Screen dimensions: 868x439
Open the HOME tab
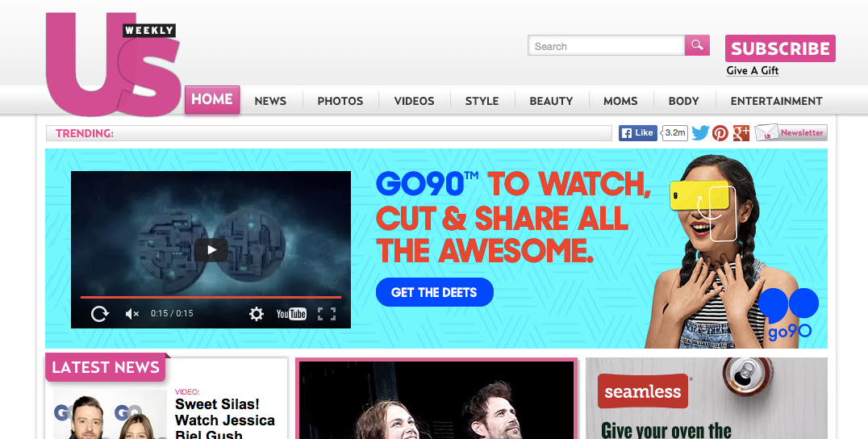212,99
